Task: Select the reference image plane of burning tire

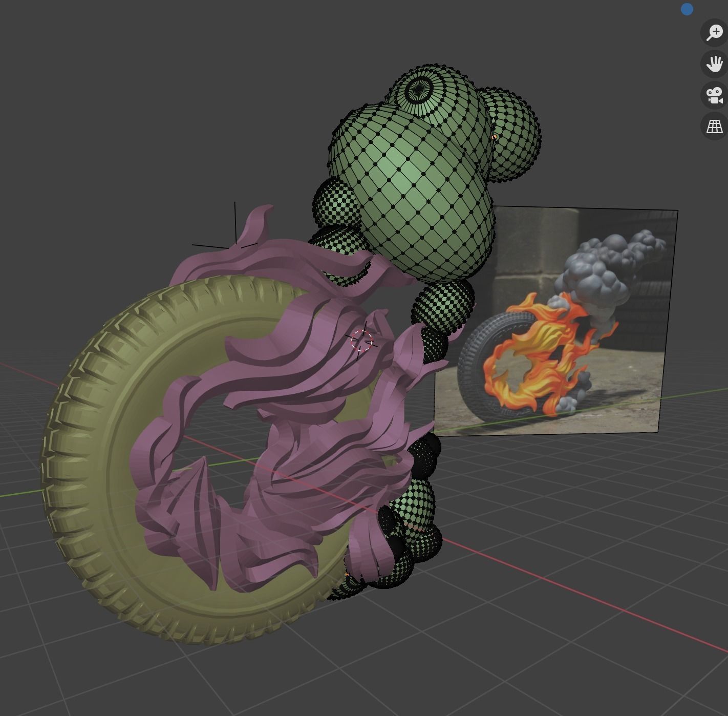Action: point(555,320)
